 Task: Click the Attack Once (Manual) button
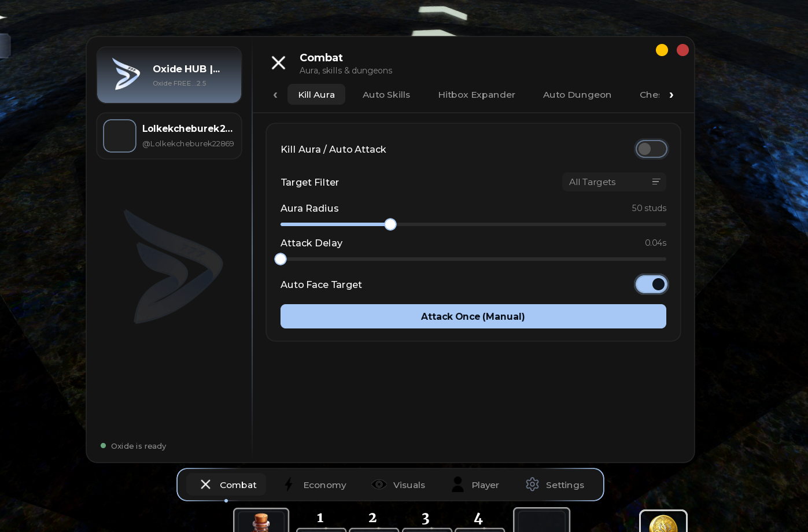(473, 316)
